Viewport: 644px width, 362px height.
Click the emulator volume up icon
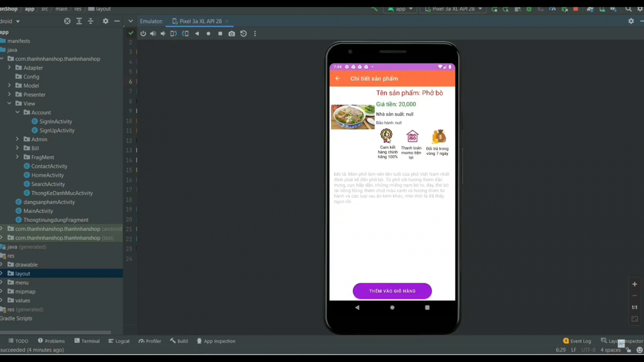click(x=153, y=34)
